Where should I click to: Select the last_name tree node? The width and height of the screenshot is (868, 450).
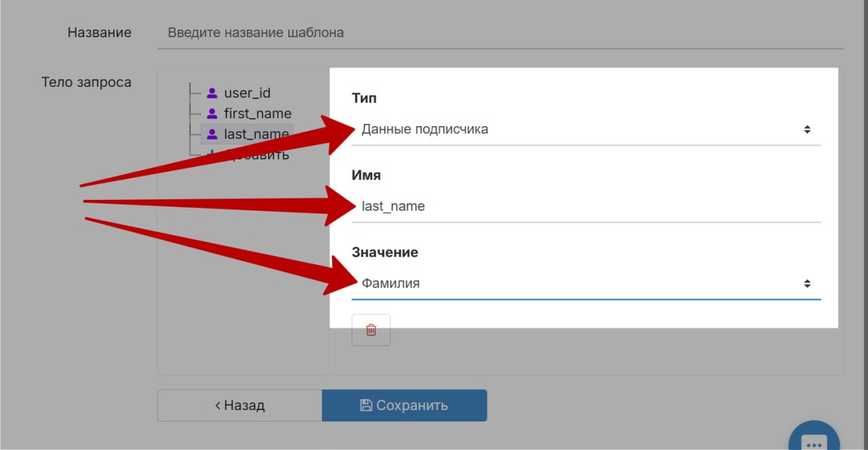(x=256, y=134)
